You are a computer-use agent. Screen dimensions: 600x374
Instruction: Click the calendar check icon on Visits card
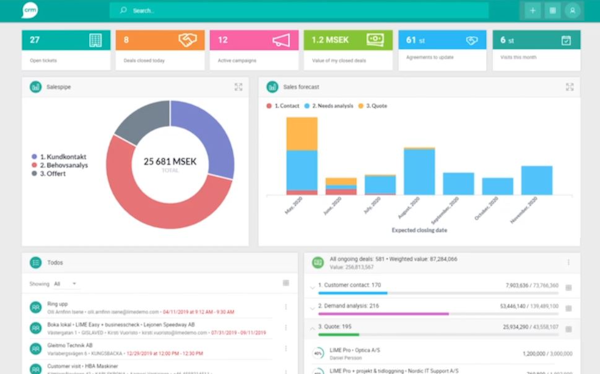click(566, 40)
